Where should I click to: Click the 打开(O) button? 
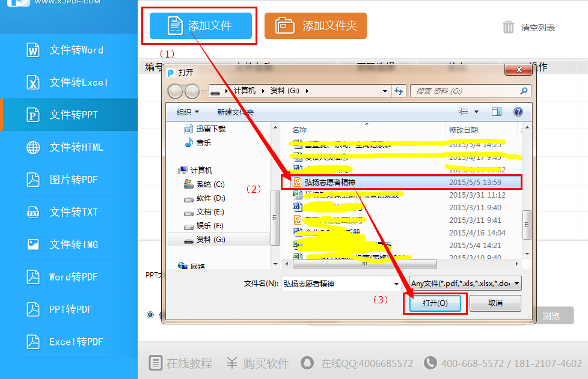click(435, 303)
